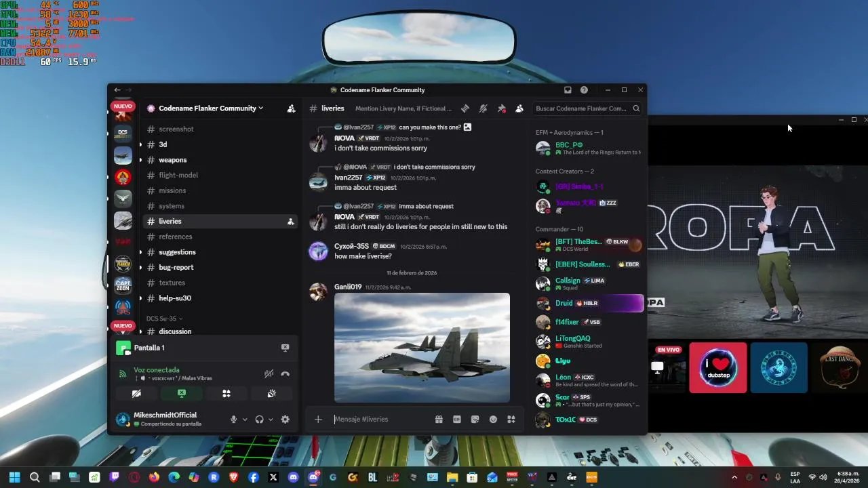The height and width of the screenshot is (488, 868).
Task: Expand the suggestions channel threads arrow
Action: (140, 252)
